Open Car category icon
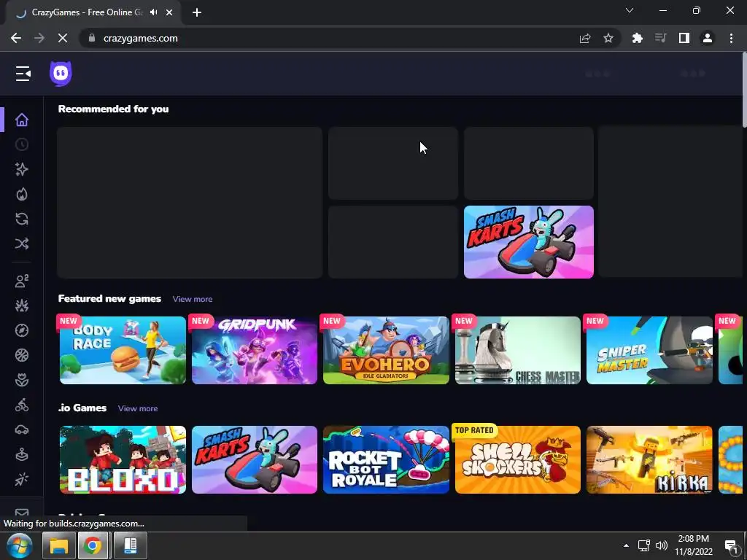The image size is (747, 560). [22, 429]
